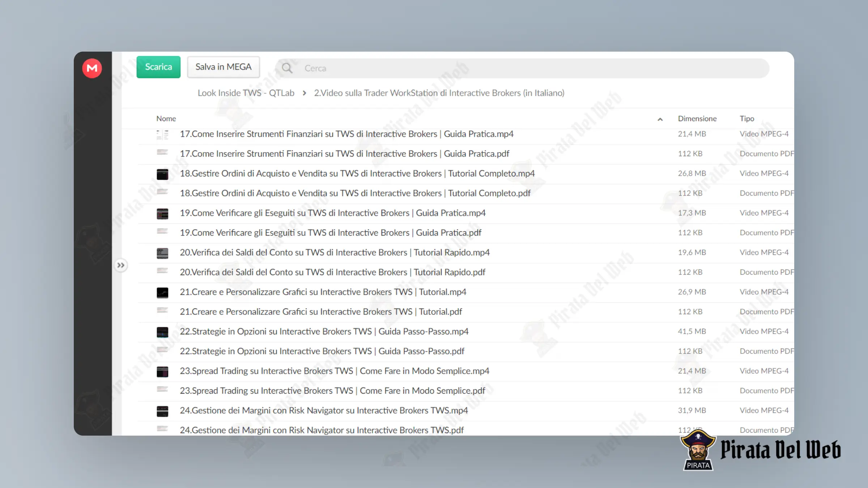Click the 19,6 MB size cell

click(x=692, y=252)
